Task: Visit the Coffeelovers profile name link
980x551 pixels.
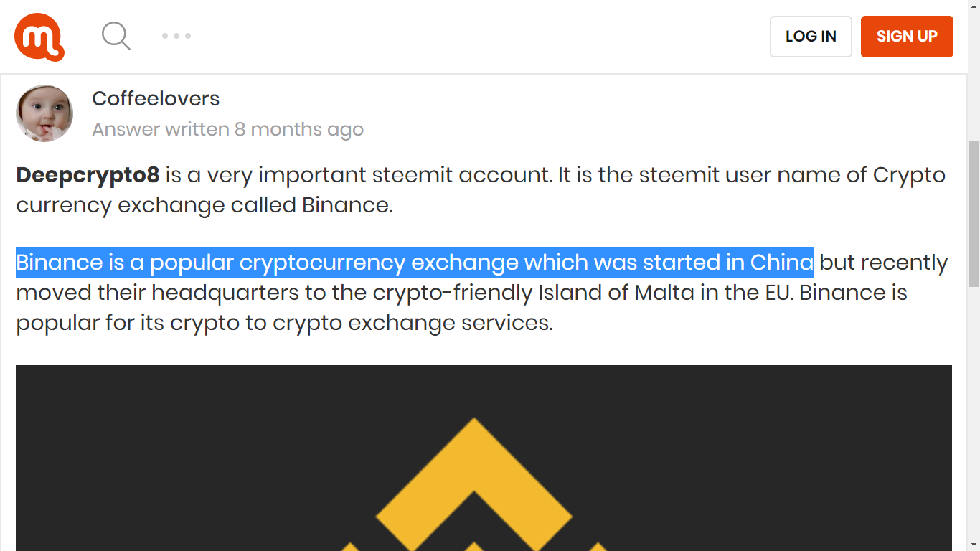Action: click(x=156, y=98)
